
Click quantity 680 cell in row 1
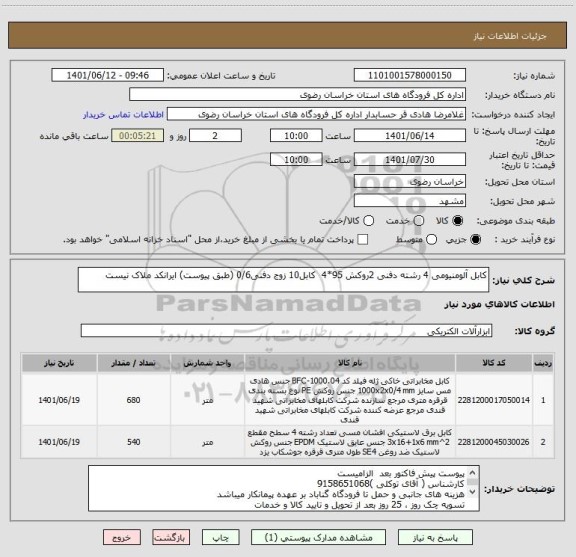(x=133, y=400)
